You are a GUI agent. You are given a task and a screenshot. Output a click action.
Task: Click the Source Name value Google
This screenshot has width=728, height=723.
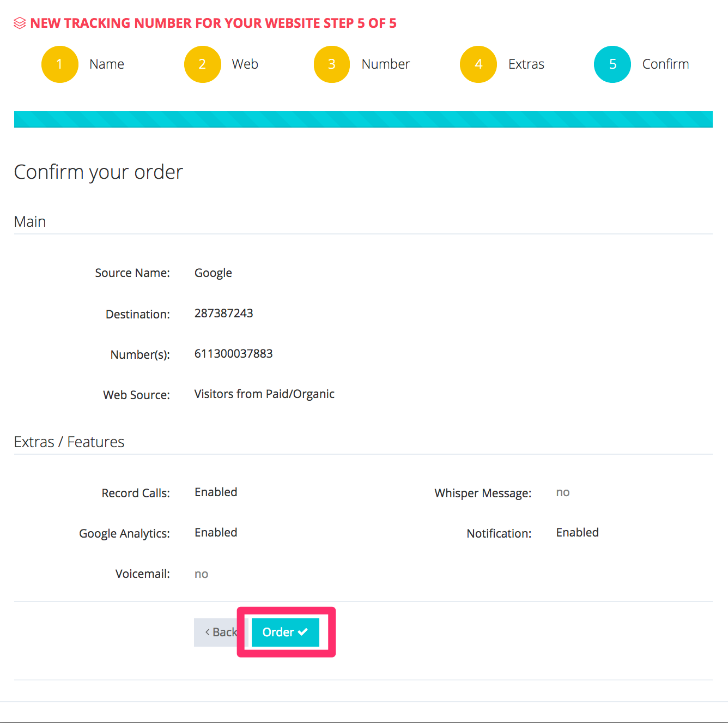[213, 273]
